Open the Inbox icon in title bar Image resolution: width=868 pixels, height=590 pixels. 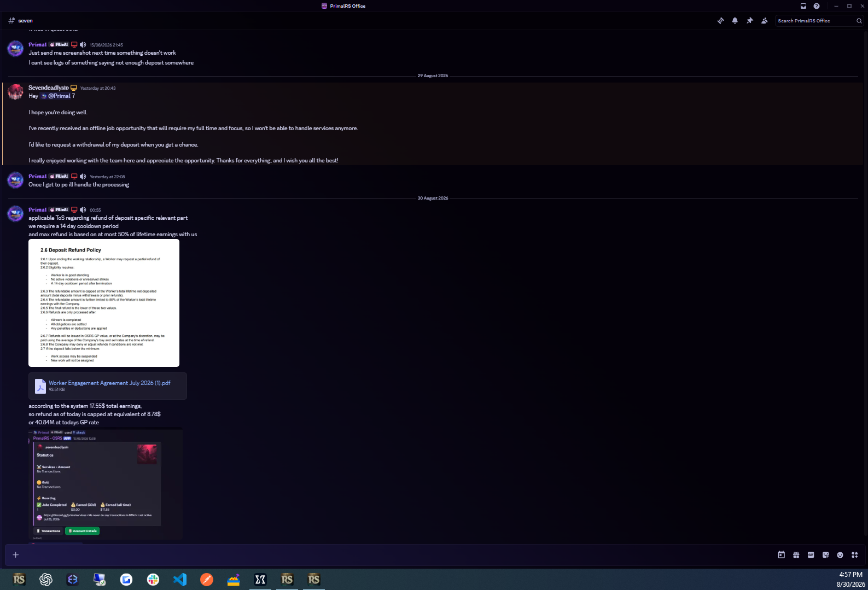point(803,6)
